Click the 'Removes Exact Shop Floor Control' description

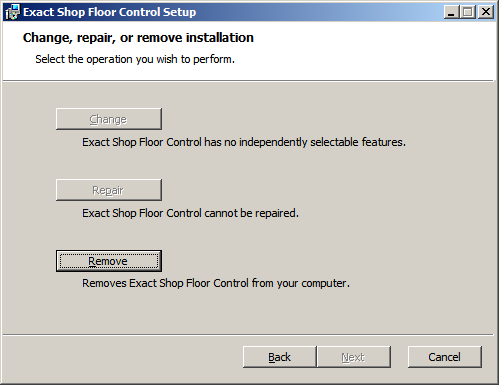pos(216,283)
